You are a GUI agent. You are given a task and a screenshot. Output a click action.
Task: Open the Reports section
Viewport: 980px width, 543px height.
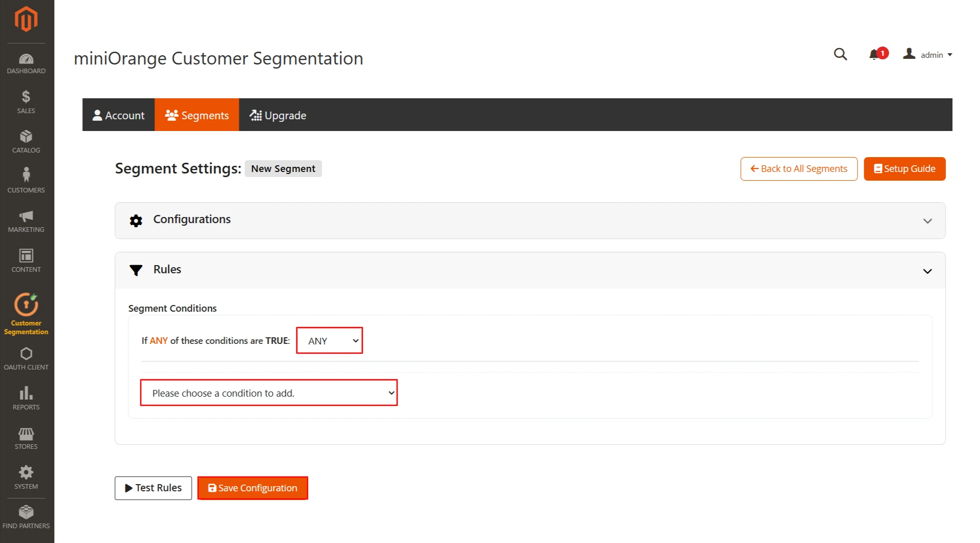pos(26,398)
